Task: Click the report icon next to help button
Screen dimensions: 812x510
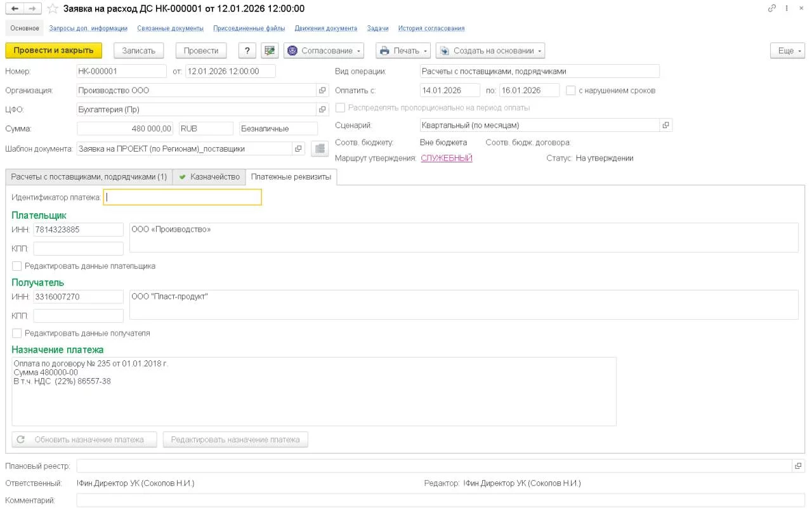Action: (270, 51)
